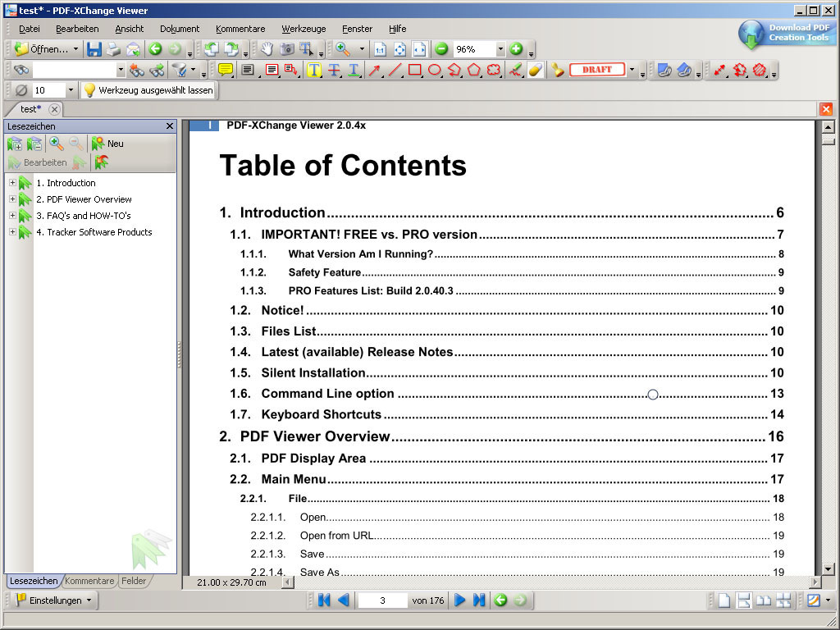Select the Eraser tool
840x630 pixels.
(x=535, y=70)
